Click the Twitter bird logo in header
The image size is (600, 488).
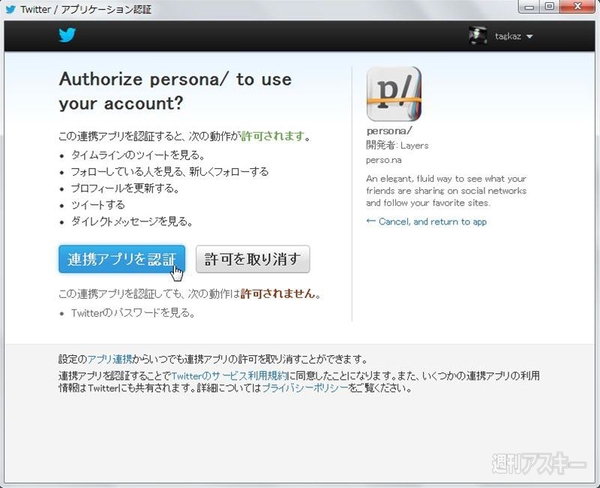coord(67,35)
